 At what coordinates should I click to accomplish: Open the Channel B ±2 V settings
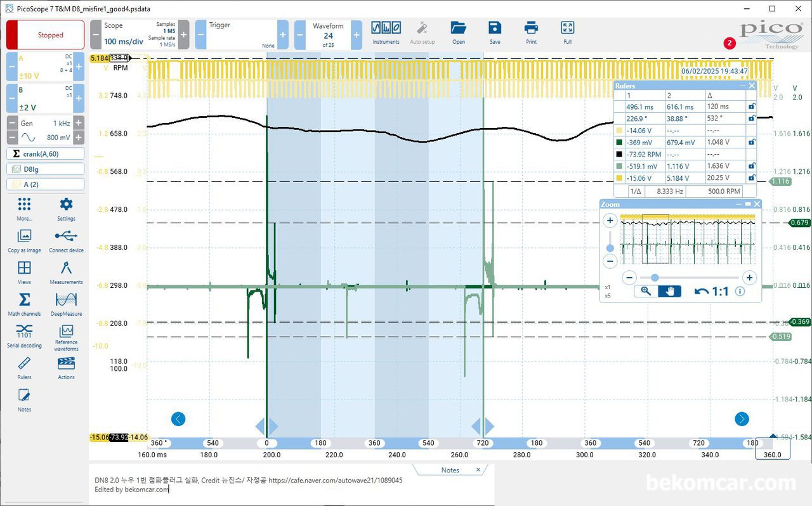45,98
